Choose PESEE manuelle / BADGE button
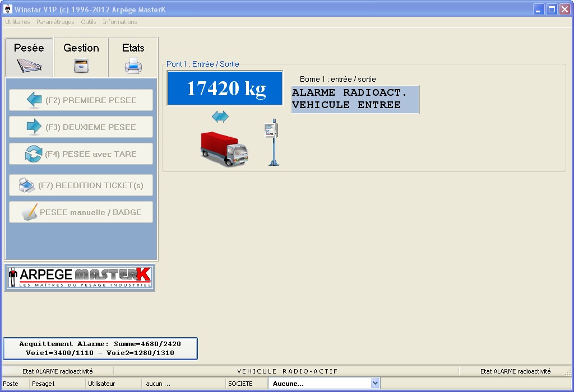This screenshot has width=574, height=392. coord(81,212)
